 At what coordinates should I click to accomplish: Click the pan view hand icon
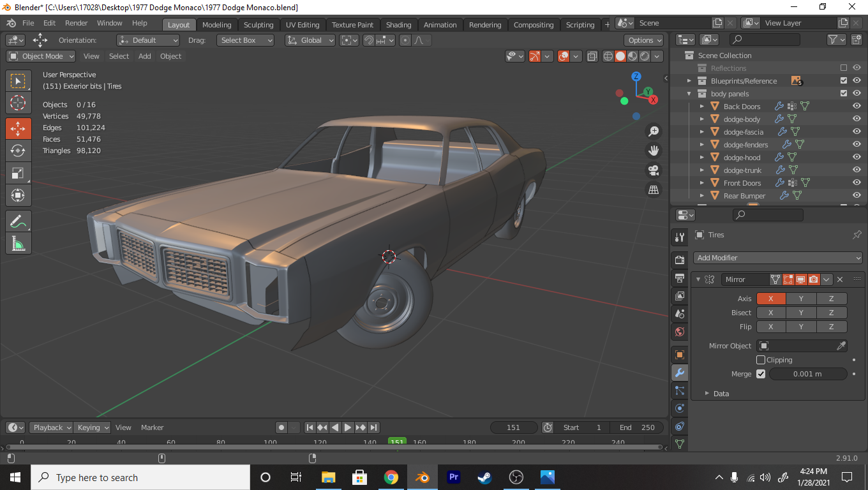(x=653, y=151)
